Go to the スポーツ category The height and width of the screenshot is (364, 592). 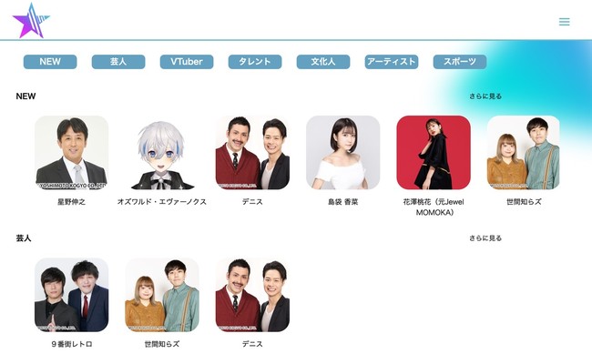pos(459,62)
